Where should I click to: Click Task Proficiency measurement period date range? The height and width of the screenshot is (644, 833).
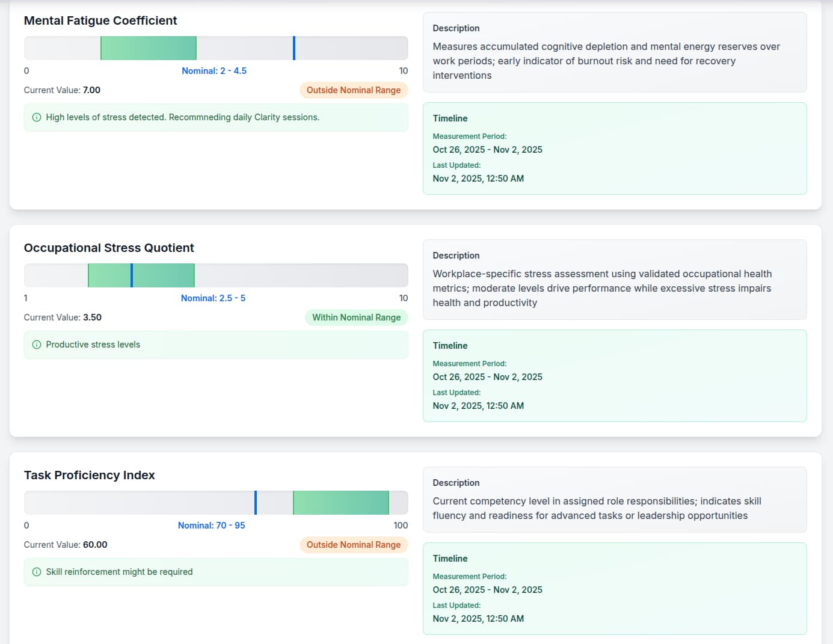(x=487, y=590)
